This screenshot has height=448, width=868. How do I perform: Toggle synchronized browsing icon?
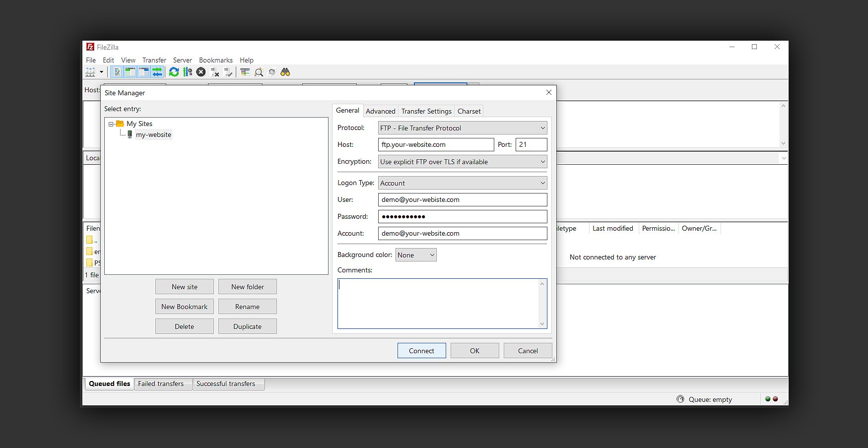(x=272, y=72)
